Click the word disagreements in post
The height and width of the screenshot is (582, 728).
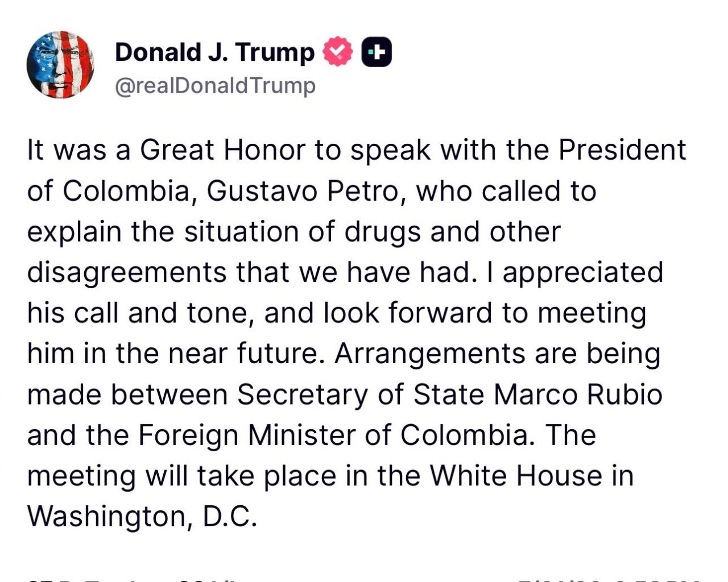point(127,273)
